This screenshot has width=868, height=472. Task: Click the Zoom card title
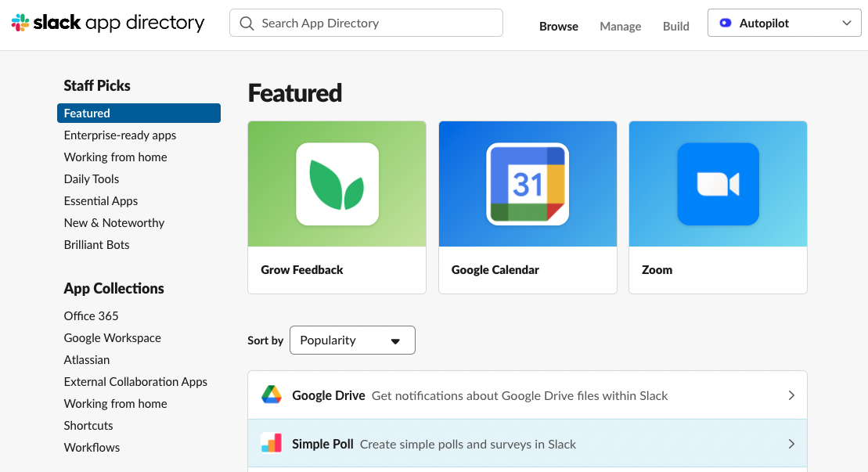point(657,270)
